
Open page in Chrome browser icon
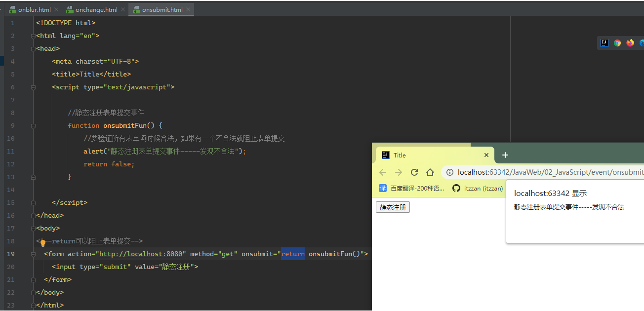pos(617,43)
